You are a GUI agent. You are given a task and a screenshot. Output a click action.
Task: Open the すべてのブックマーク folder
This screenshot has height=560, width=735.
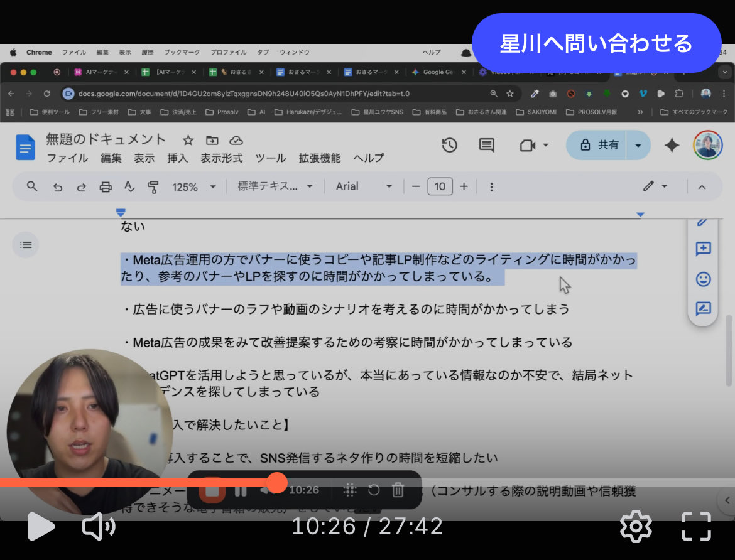[694, 112]
